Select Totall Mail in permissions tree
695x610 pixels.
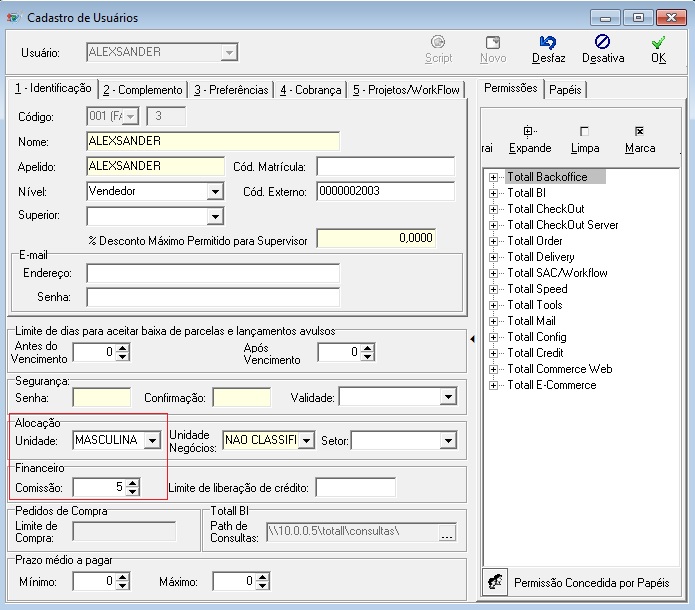[x=531, y=321]
